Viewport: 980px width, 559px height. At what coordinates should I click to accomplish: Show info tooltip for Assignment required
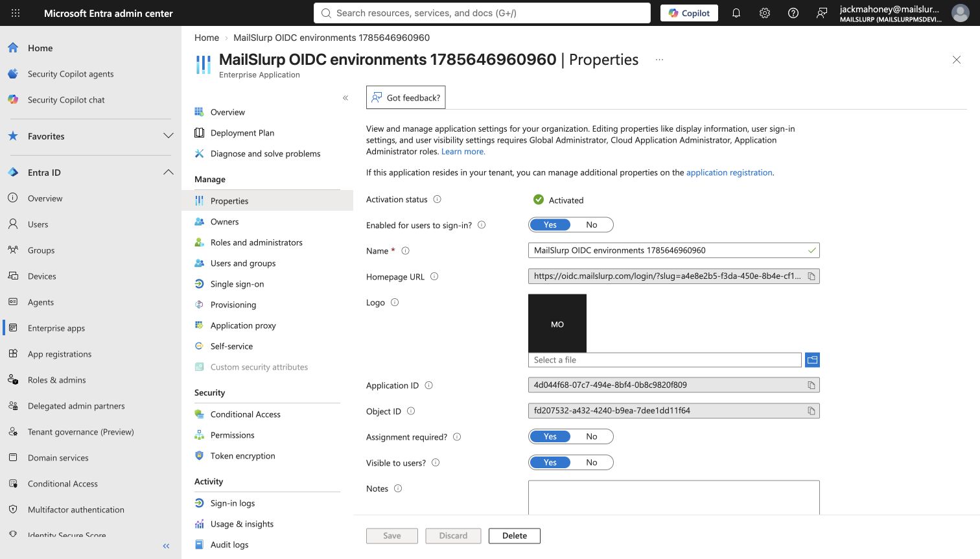[x=457, y=437]
